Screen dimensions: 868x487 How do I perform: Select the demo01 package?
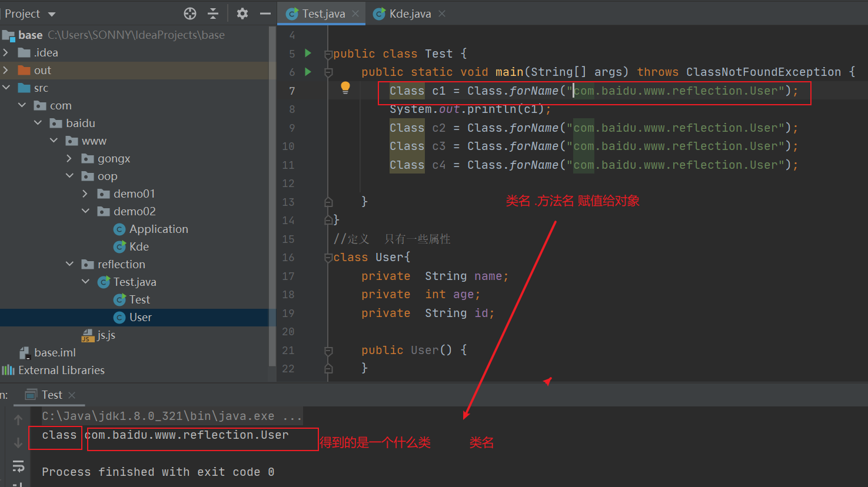click(x=134, y=194)
